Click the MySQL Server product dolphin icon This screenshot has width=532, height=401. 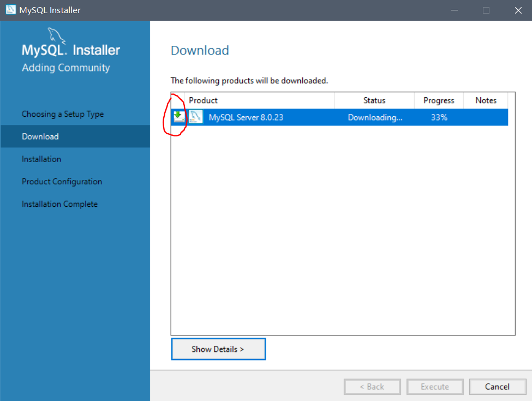196,117
